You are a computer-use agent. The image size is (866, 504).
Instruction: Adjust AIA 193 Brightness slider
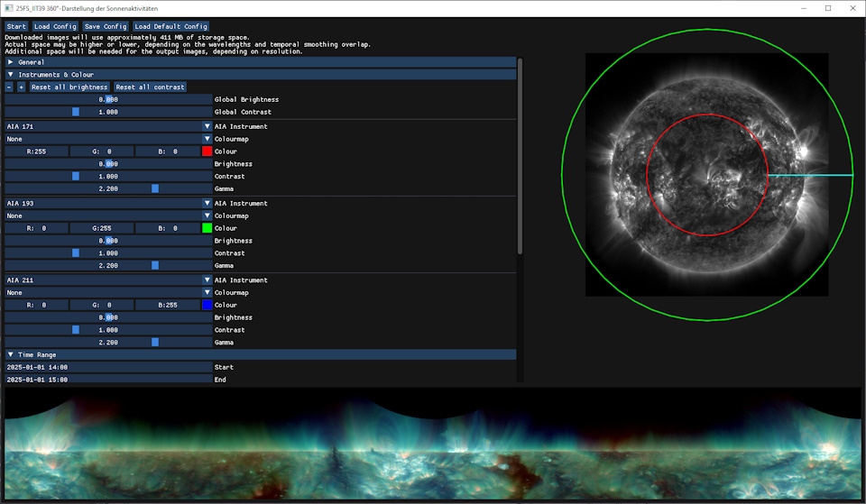click(x=109, y=241)
